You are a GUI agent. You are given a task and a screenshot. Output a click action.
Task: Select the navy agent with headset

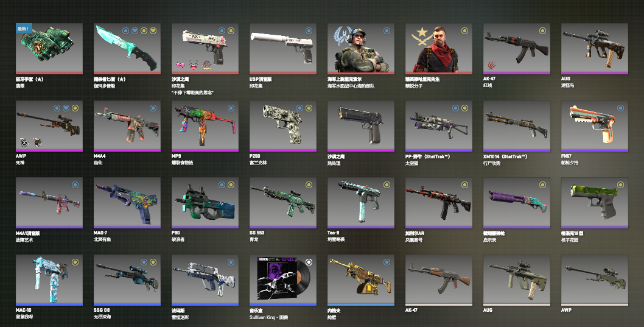point(361,49)
